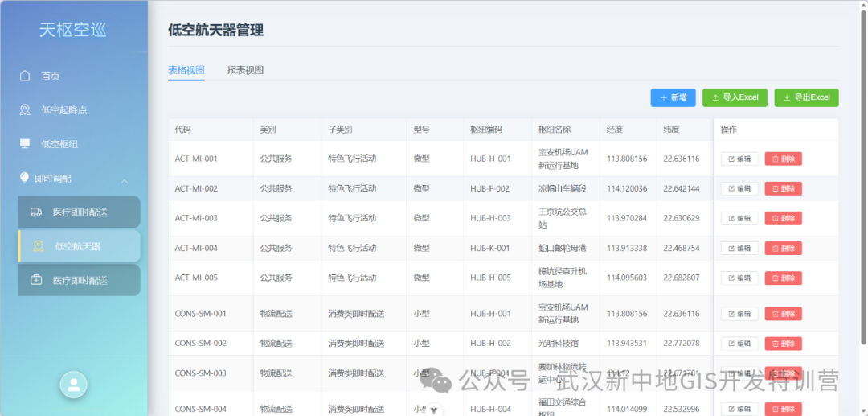Open the user avatar in the sidebar
The height and width of the screenshot is (416, 868).
pos(74,385)
